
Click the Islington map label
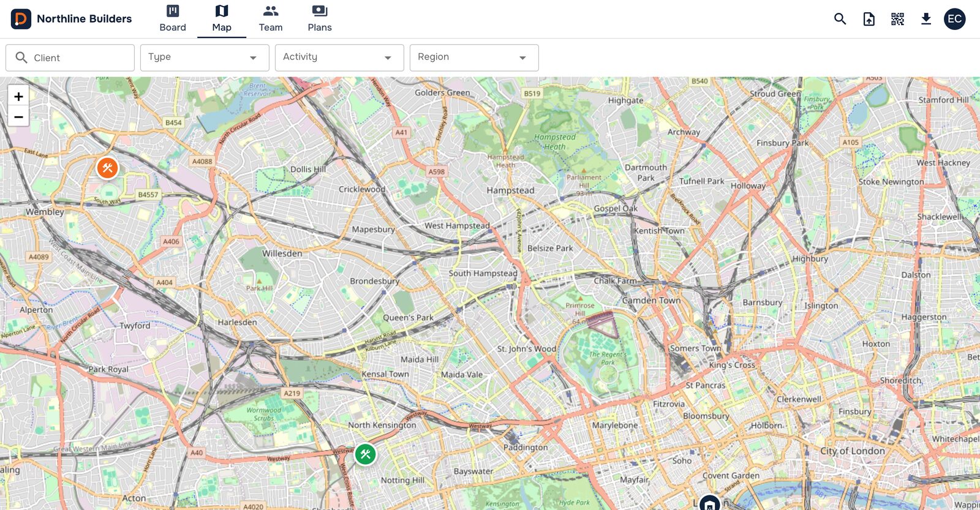pos(821,306)
